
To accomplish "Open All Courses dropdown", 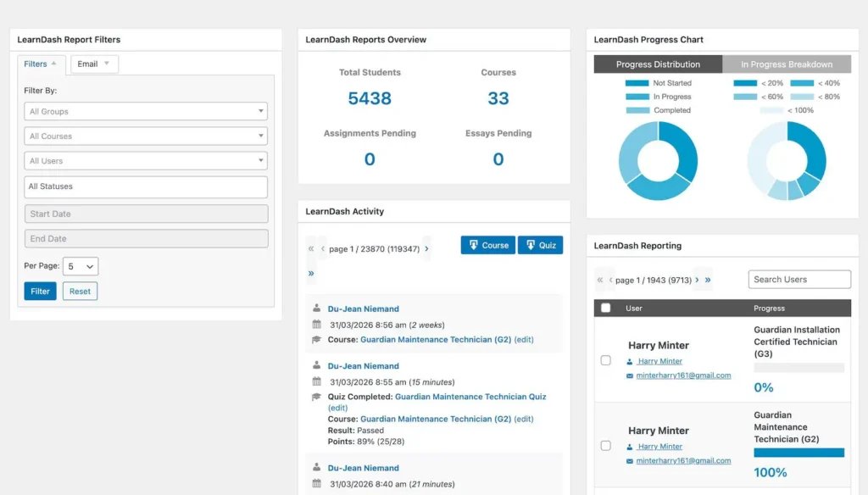I will pyautogui.click(x=146, y=136).
